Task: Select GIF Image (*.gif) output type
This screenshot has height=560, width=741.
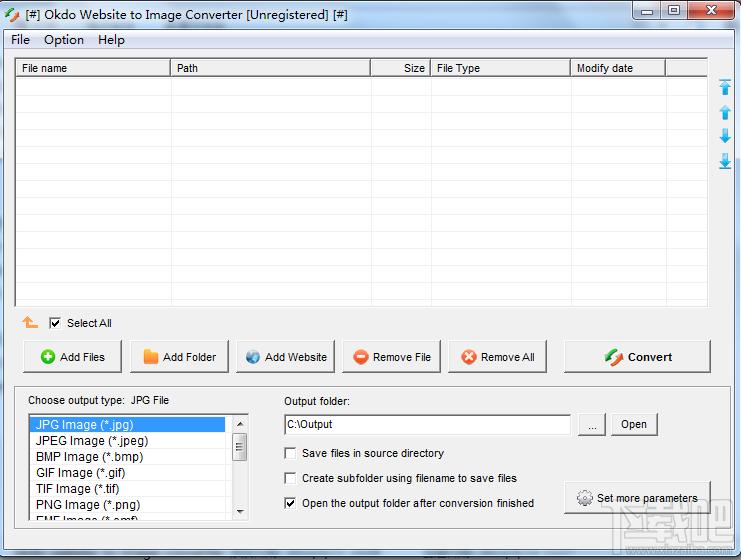Action: pos(127,473)
